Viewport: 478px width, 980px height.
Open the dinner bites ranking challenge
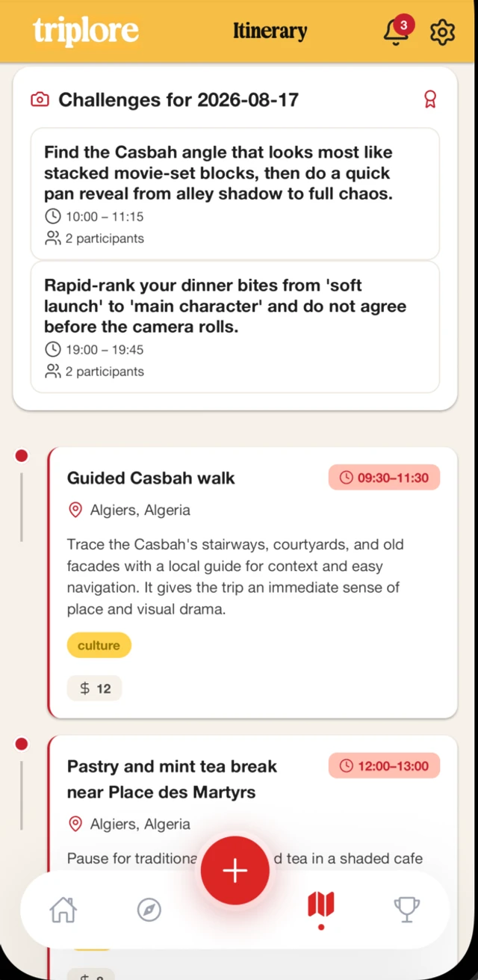235,327
